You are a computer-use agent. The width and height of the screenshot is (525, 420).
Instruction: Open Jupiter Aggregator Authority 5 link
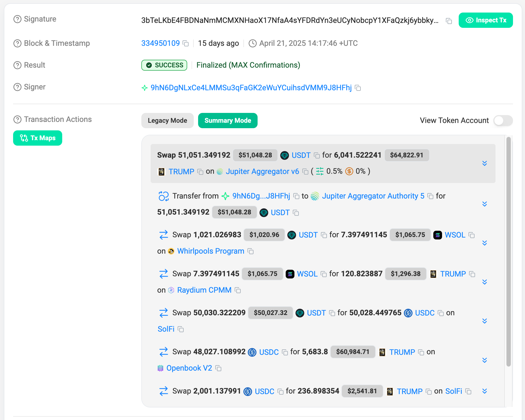tap(373, 196)
